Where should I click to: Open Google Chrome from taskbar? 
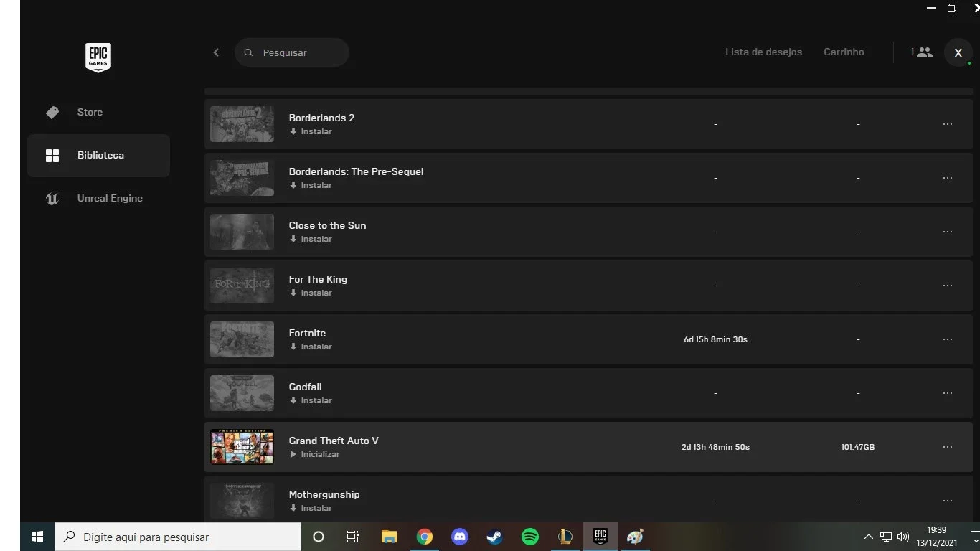coord(425,537)
